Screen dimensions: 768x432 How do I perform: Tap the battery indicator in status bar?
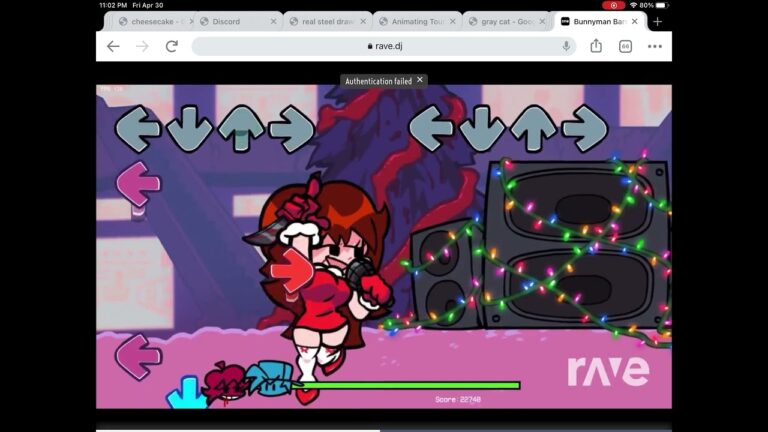[661, 5]
